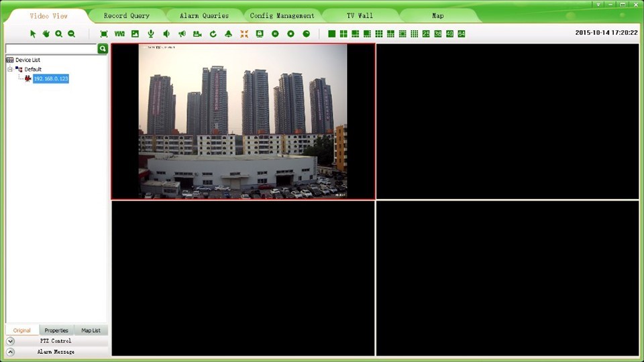Click the zoom in magnifier
Viewport: 644px width, 362px height.
59,34
